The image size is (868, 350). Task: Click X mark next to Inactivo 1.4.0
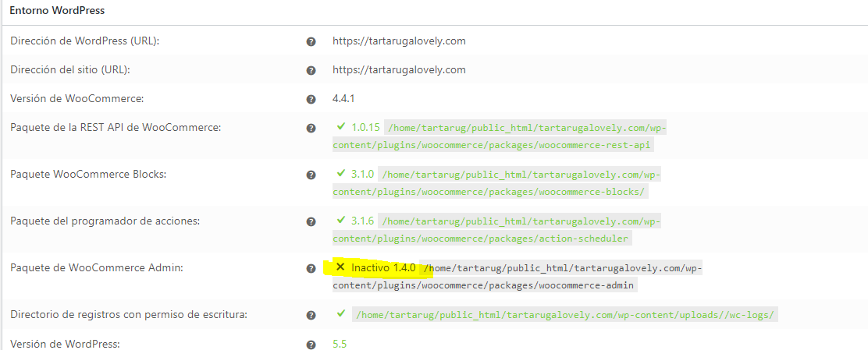340,267
